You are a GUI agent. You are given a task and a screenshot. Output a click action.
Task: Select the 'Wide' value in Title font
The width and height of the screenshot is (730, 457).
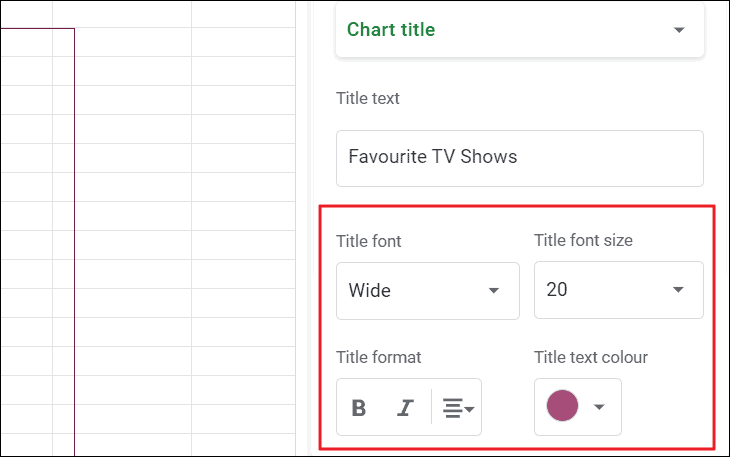pos(370,291)
